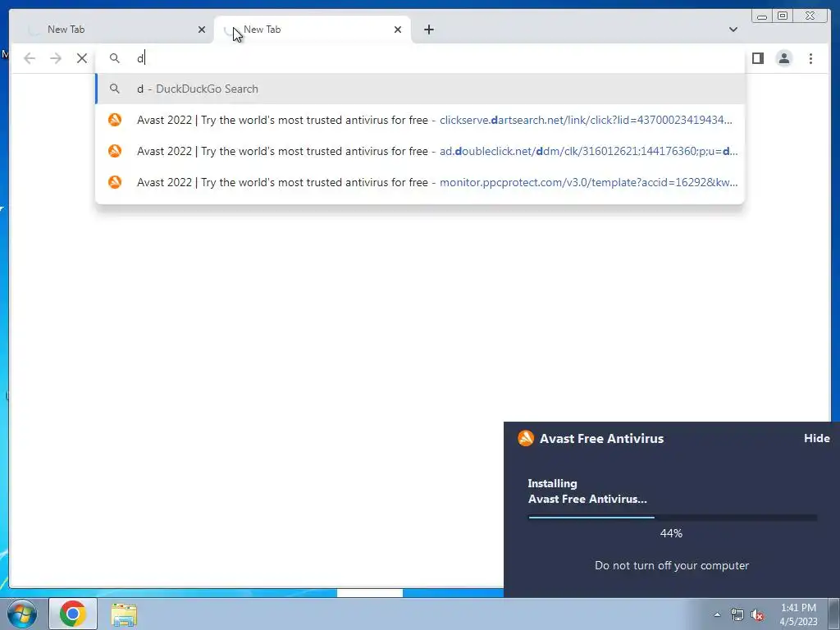Switch to the first New Tab tab
Image resolution: width=840 pixels, height=630 pixels.
[113, 30]
